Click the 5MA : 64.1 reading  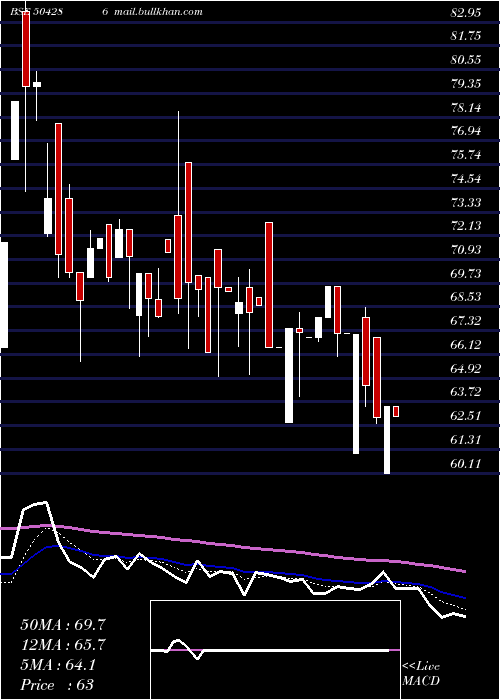pyautogui.click(x=58, y=665)
